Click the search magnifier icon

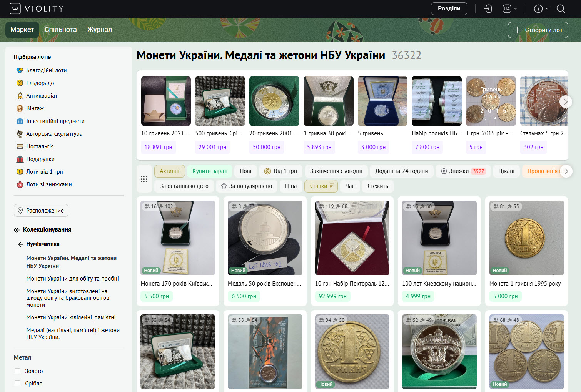click(561, 8)
